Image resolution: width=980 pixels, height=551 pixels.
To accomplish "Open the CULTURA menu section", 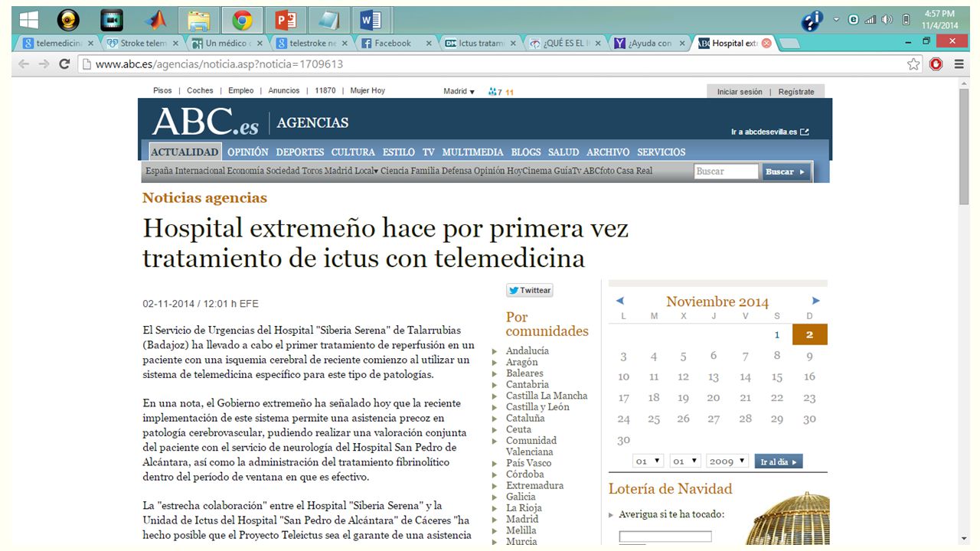I will pyautogui.click(x=353, y=152).
